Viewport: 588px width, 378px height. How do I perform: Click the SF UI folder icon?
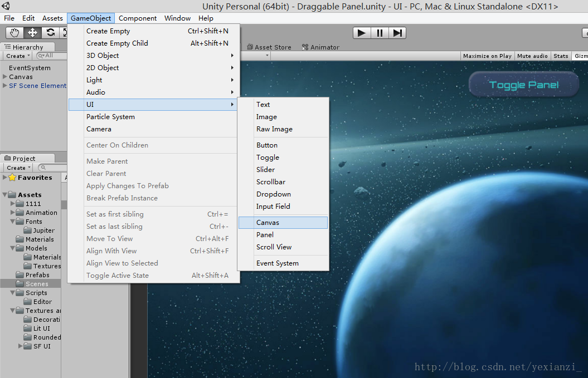[x=28, y=346]
